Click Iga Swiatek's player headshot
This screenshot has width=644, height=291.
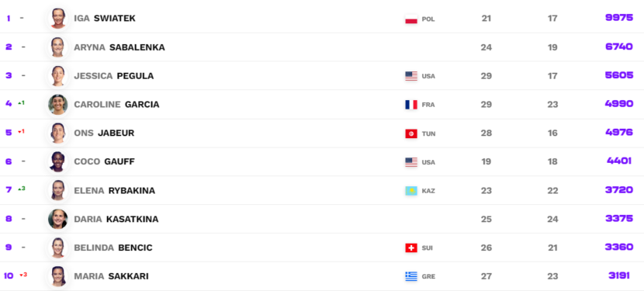tap(58, 19)
